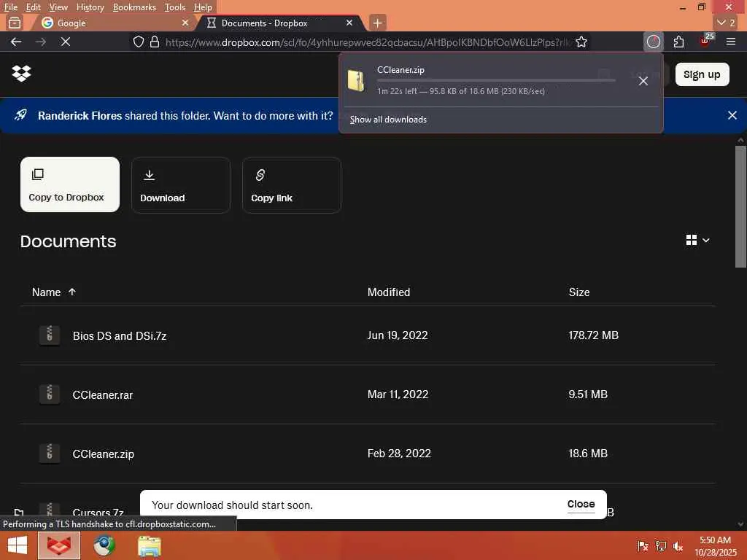Cancel the CCleaner.zip download

click(643, 81)
